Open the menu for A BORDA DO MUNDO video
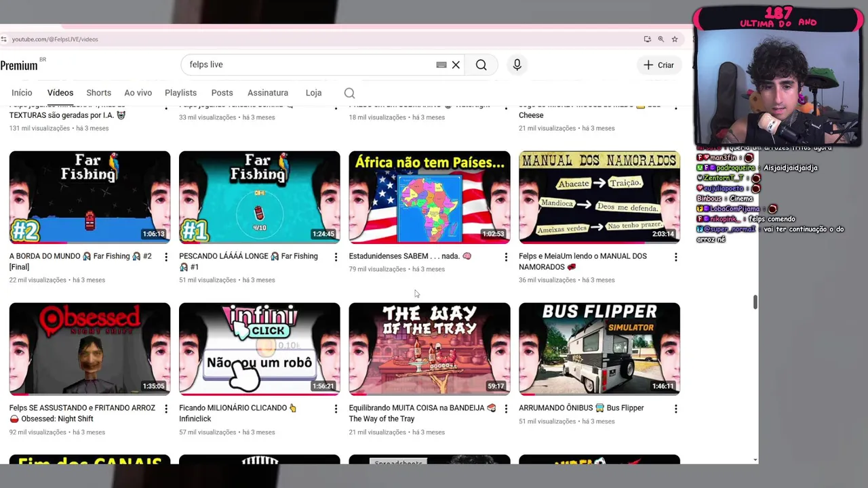 click(165, 257)
